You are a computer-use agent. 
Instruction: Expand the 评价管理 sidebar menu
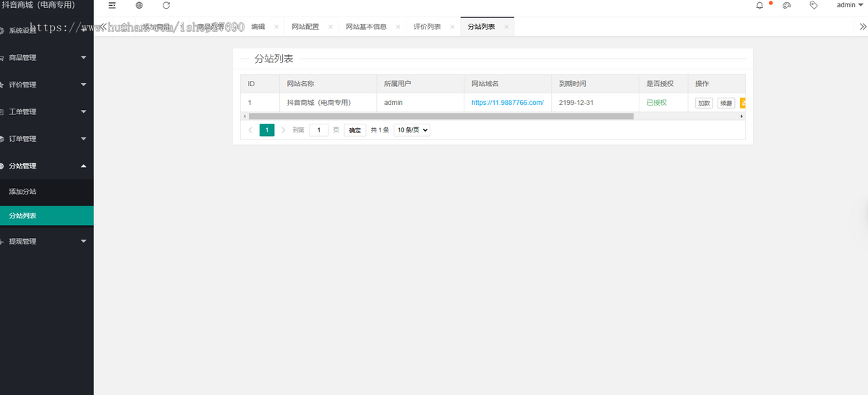47,85
